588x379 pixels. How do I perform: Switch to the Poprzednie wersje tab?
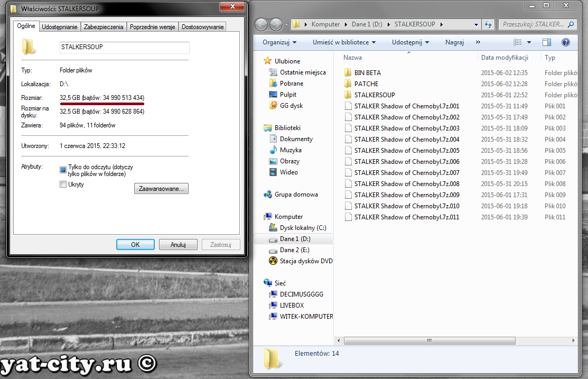[153, 27]
